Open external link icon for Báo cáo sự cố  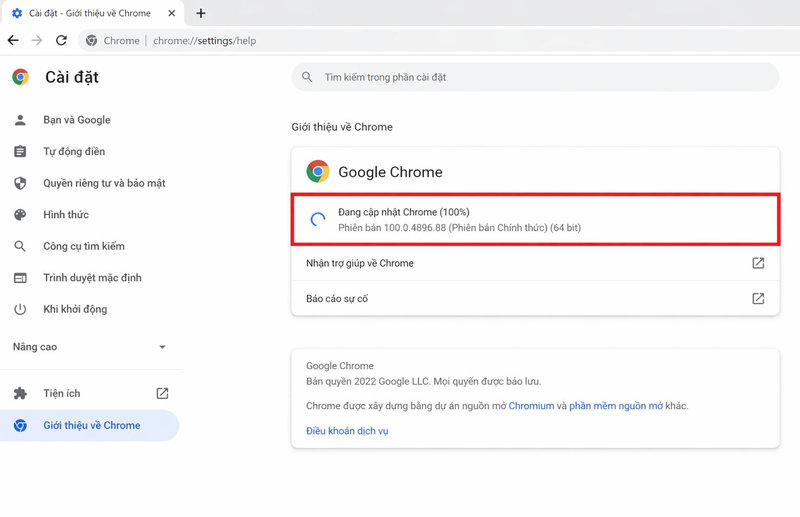pos(758,299)
